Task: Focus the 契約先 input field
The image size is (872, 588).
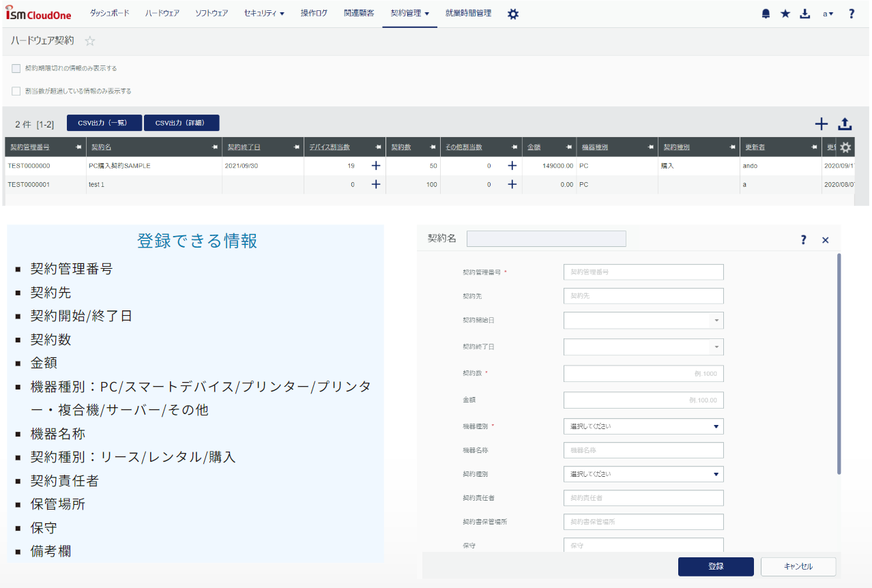Action: point(643,296)
